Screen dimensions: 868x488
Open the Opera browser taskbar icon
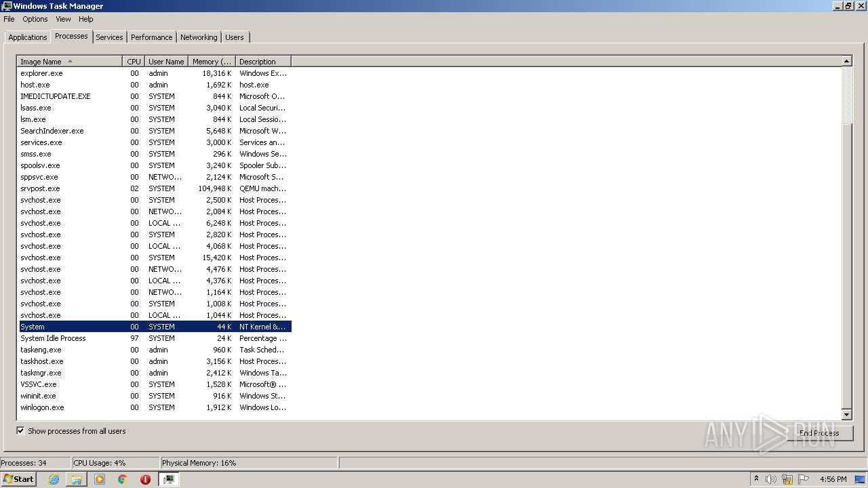pos(145,479)
